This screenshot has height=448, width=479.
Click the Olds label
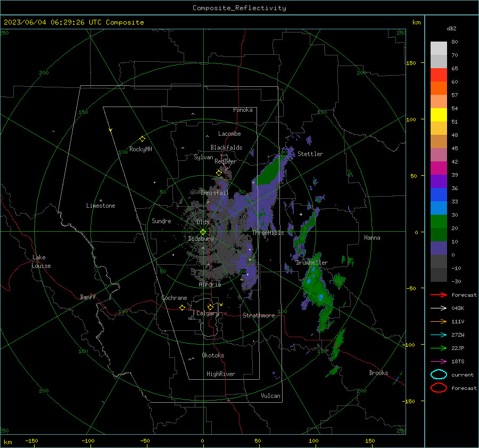[203, 222]
